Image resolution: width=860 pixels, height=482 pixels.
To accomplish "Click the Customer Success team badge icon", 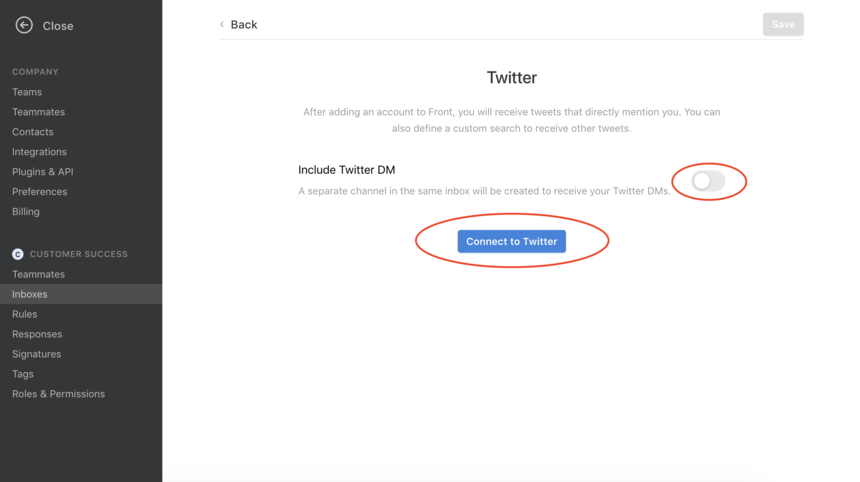I will click(18, 254).
